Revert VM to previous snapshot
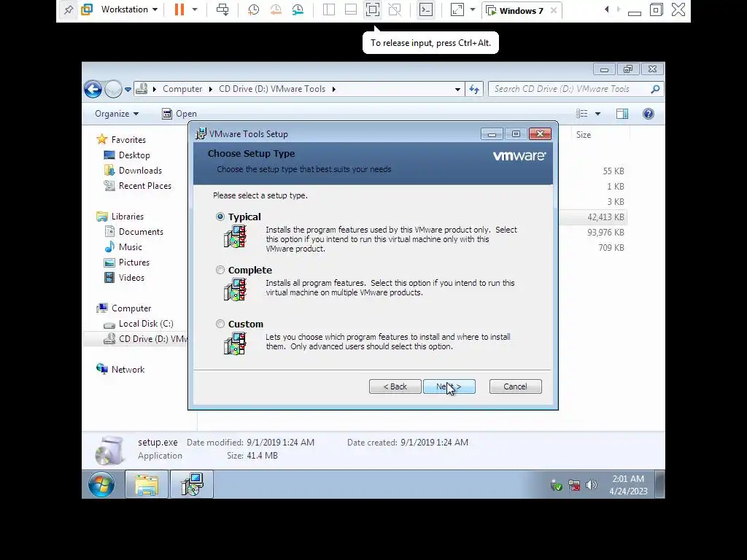747x560 pixels. 275,9
